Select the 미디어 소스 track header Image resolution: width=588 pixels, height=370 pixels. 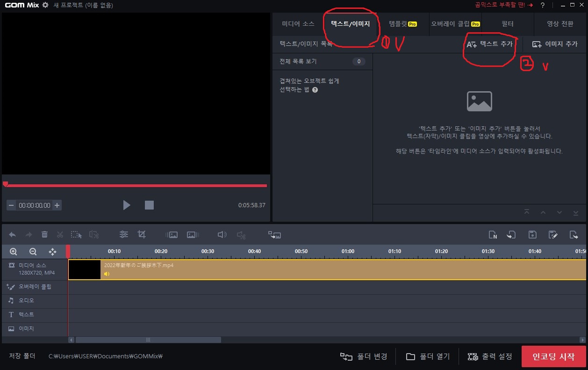tap(34, 268)
